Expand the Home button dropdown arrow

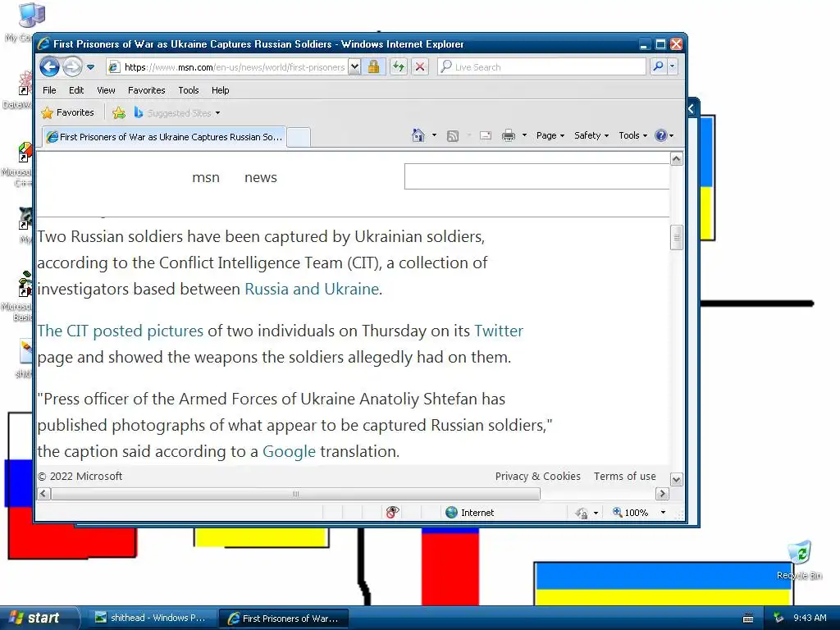tap(434, 135)
